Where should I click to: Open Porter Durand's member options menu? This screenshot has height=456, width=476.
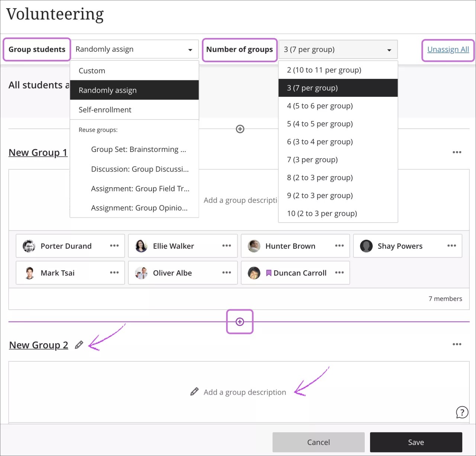114,246
